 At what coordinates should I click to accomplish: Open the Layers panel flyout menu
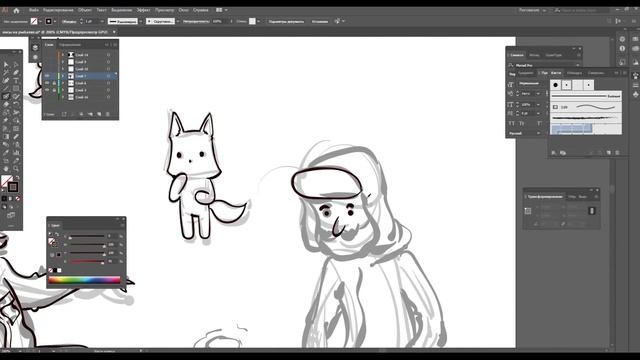tap(116, 44)
